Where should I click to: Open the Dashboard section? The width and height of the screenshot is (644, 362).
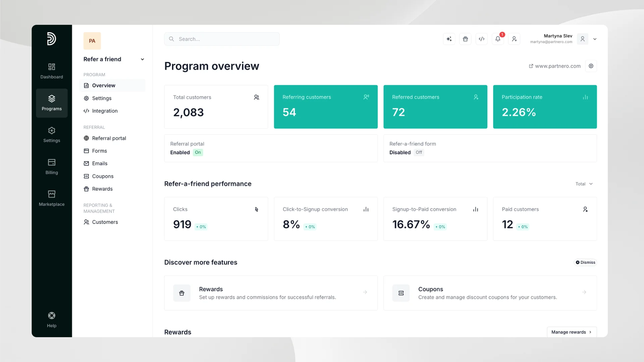click(52, 71)
